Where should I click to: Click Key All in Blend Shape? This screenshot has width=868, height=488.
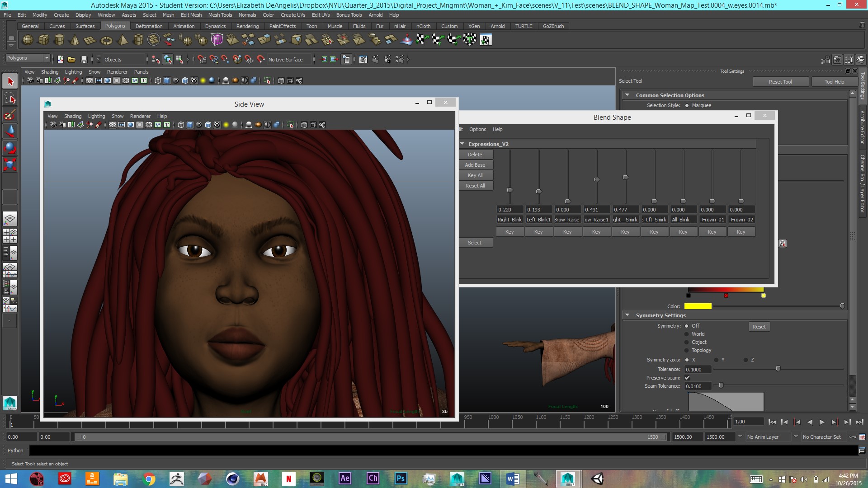point(475,175)
